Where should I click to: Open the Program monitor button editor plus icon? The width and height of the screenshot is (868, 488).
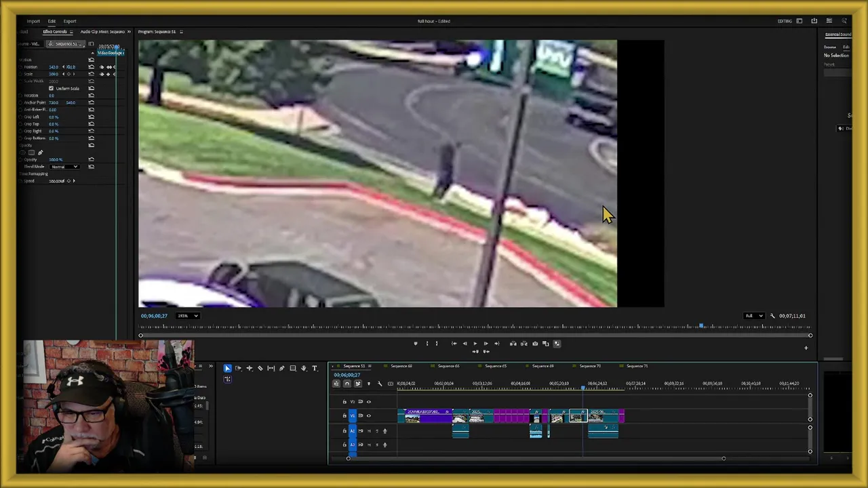(806, 348)
